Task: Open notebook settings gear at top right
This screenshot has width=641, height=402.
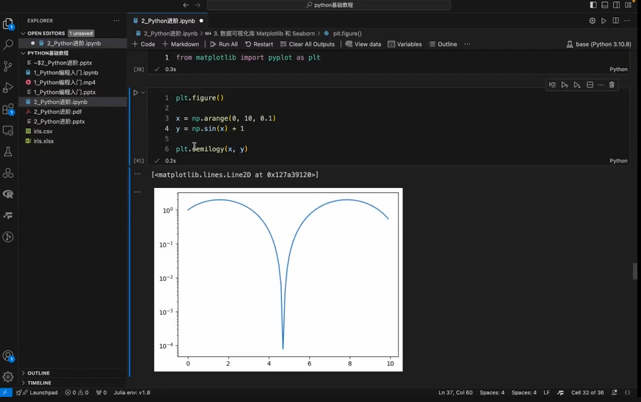Action: [x=592, y=20]
